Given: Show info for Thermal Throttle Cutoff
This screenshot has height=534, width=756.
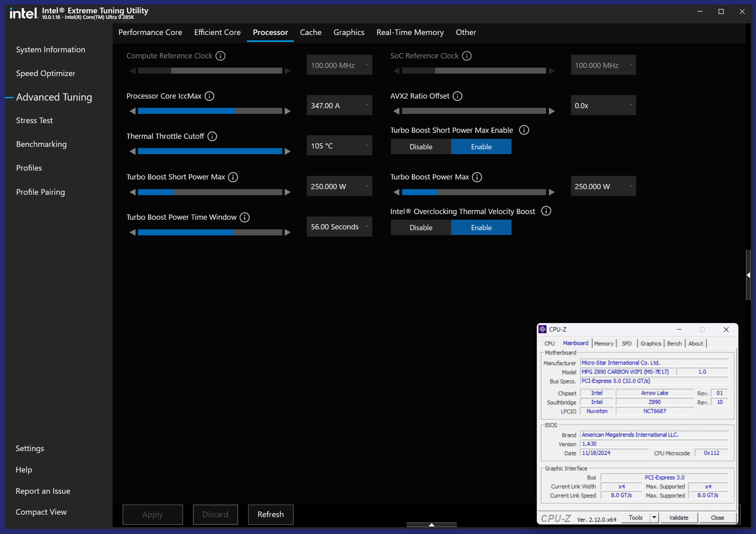Looking at the screenshot, I should tap(212, 136).
